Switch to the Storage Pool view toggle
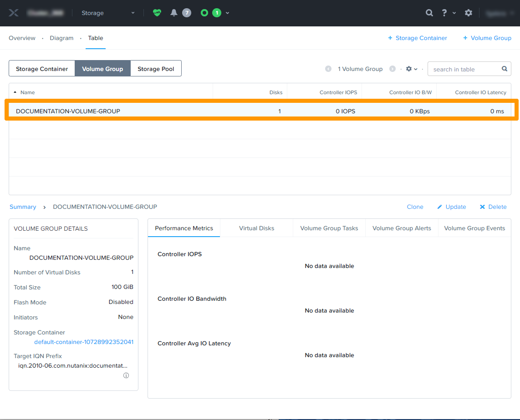The image size is (520, 420). pos(155,68)
